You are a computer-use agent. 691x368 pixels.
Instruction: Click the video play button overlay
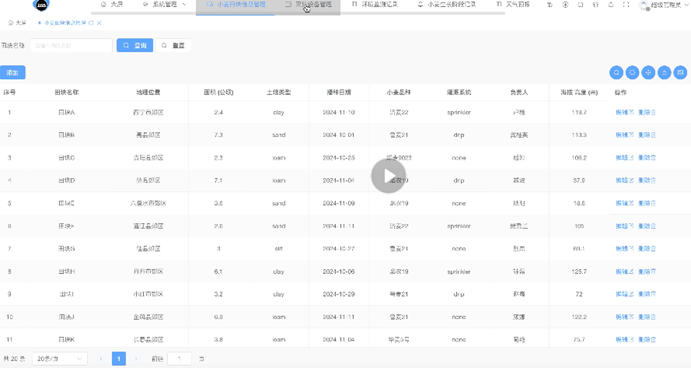click(x=388, y=176)
